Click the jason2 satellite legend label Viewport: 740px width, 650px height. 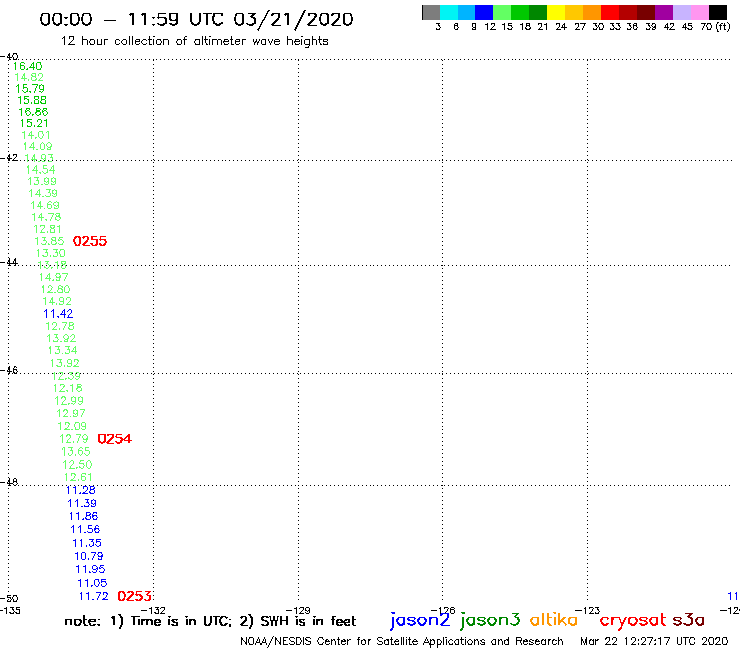(420, 620)
